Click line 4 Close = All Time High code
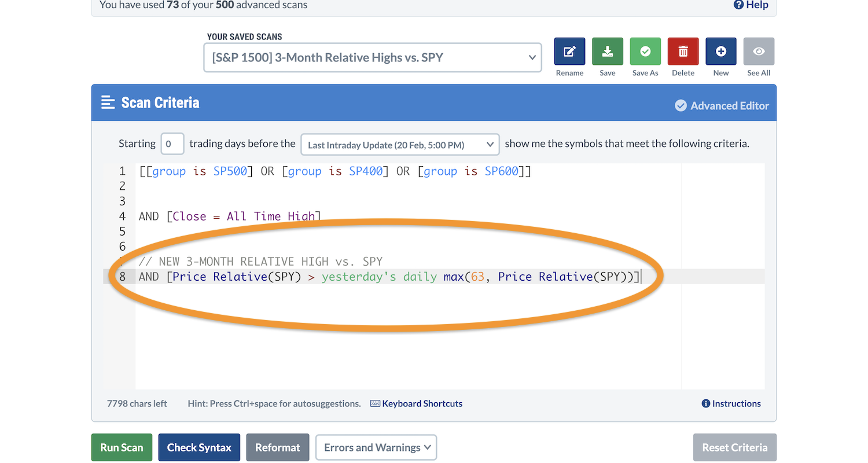The height and width of the screenshot is (463, 868). click(243, 216)
